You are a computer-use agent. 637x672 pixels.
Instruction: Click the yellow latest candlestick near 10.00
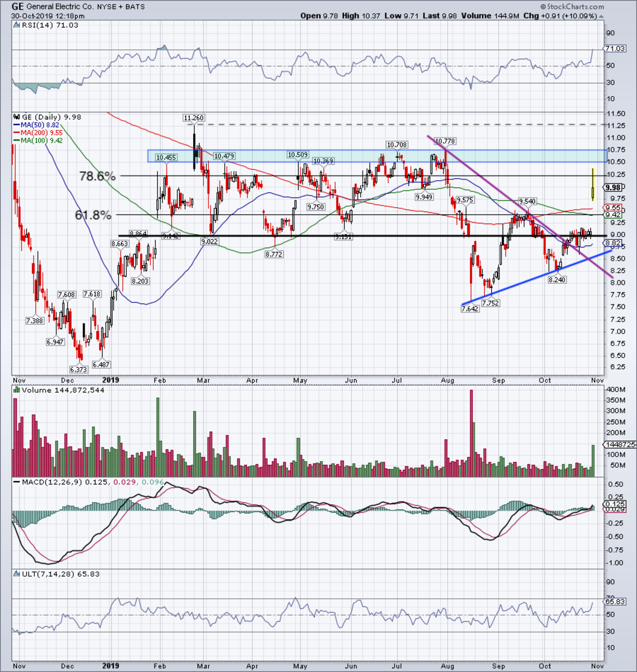(593, 185)
